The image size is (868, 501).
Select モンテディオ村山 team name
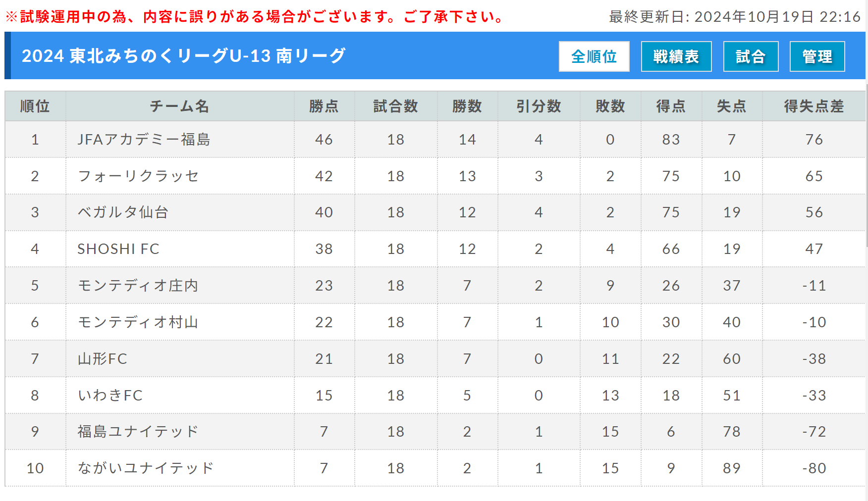click(x=138, y=322)
